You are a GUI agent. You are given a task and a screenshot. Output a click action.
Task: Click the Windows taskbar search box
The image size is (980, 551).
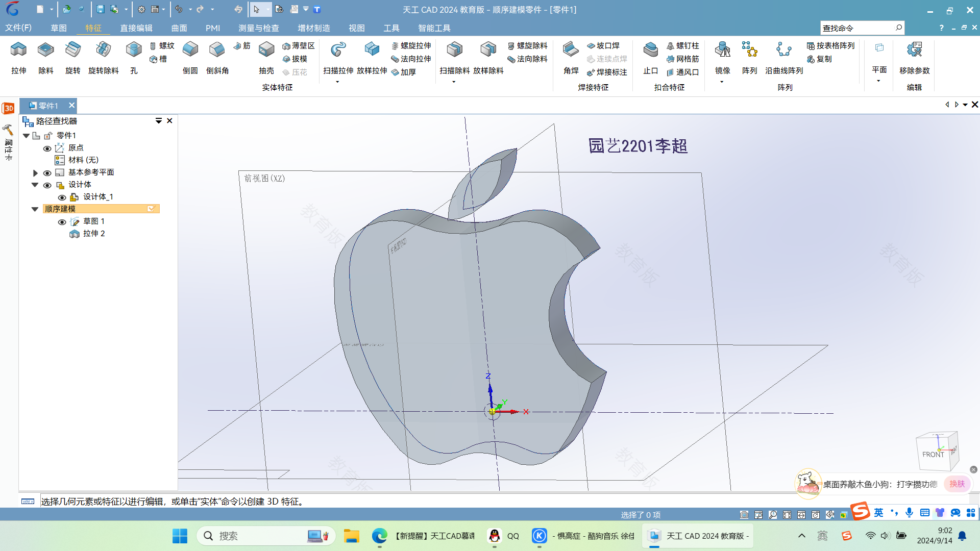click(265, 536)
